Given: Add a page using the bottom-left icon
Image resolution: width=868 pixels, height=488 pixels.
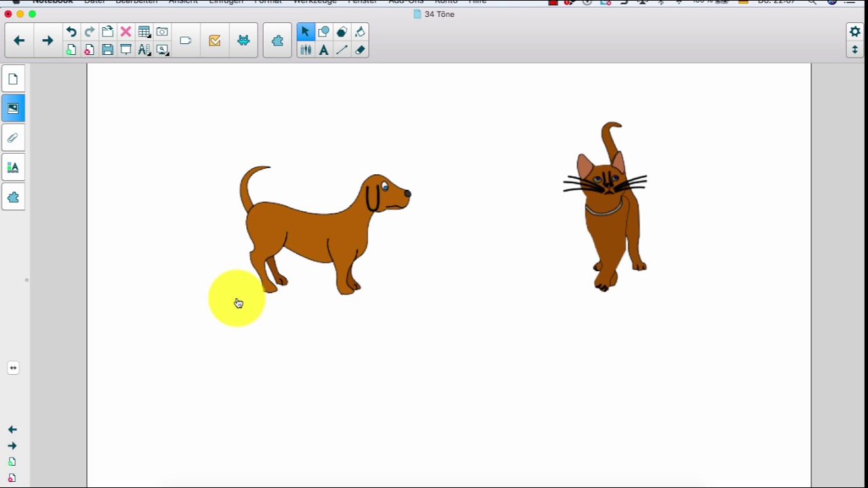Looking at the screenshot, I should pos(12,462).
